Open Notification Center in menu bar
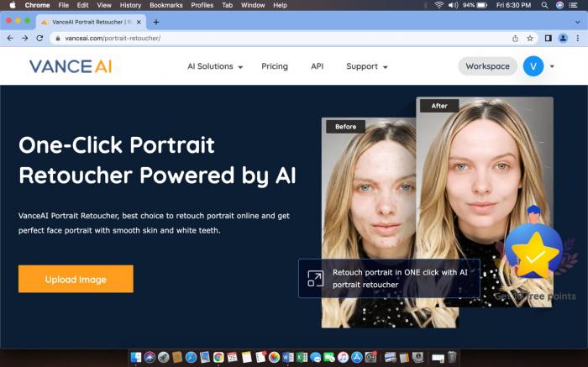This screenshot has width=588, height=367. click(x=573, y=5)
